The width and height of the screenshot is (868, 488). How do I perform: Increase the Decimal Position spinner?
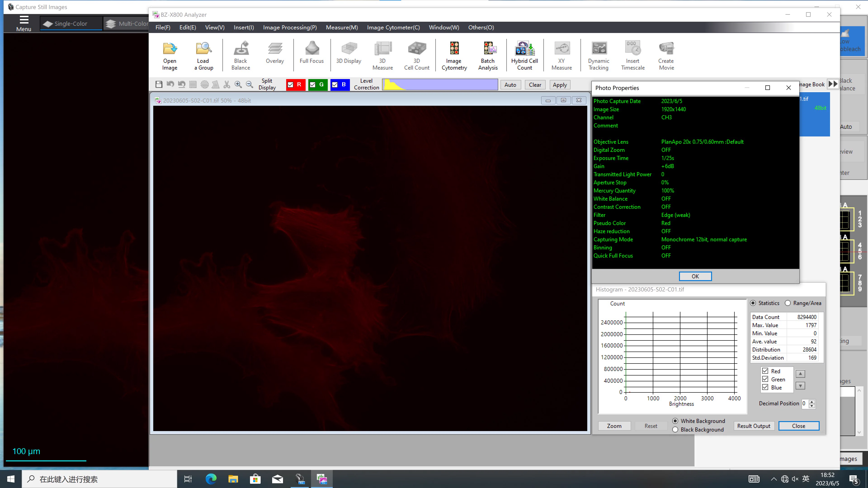tap(812, 401)
